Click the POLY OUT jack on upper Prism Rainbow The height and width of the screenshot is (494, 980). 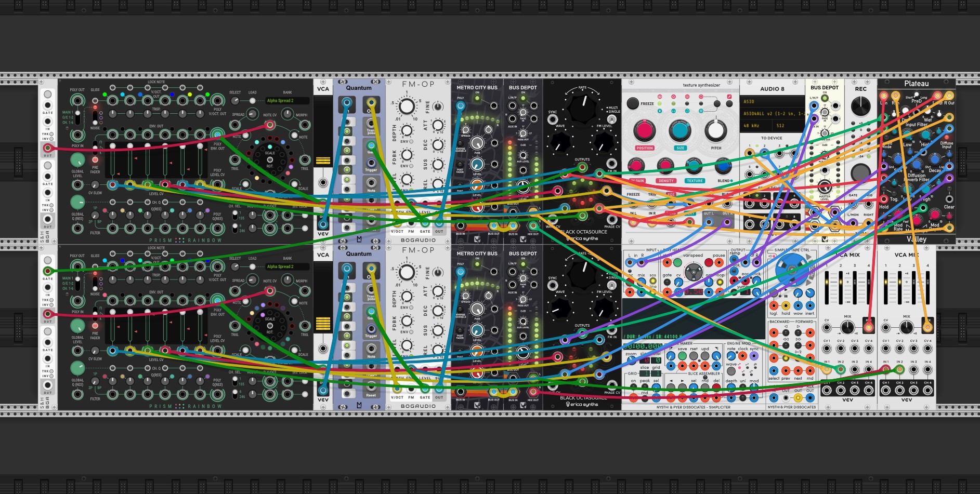click(x=77, y=101)
